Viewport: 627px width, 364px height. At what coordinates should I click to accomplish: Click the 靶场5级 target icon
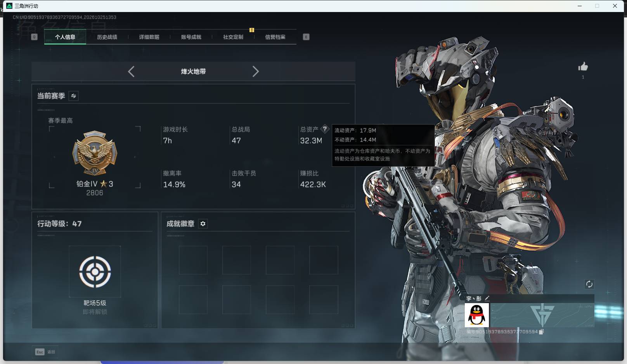pyautogui.click(x=95, y=272)
